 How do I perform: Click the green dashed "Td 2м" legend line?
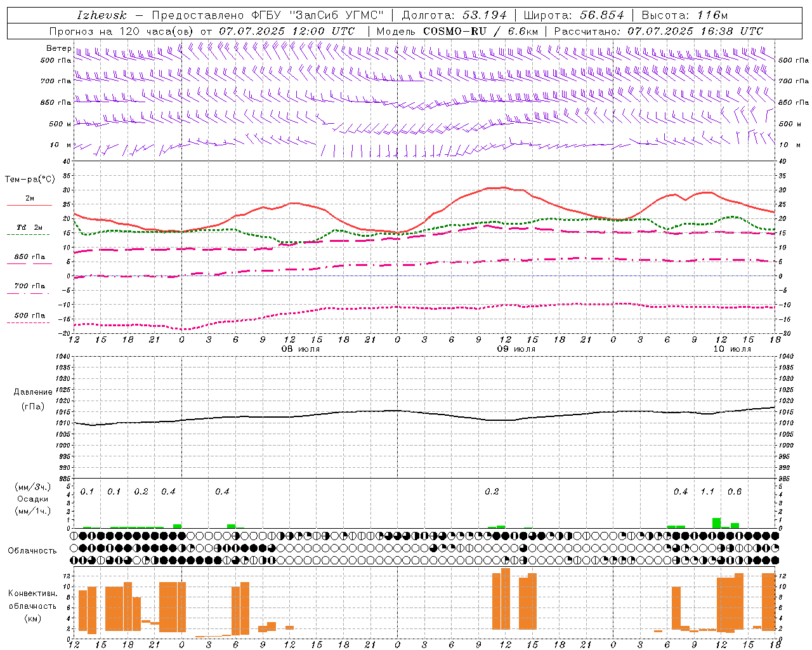pyautogui.click(x=29, y=234)
